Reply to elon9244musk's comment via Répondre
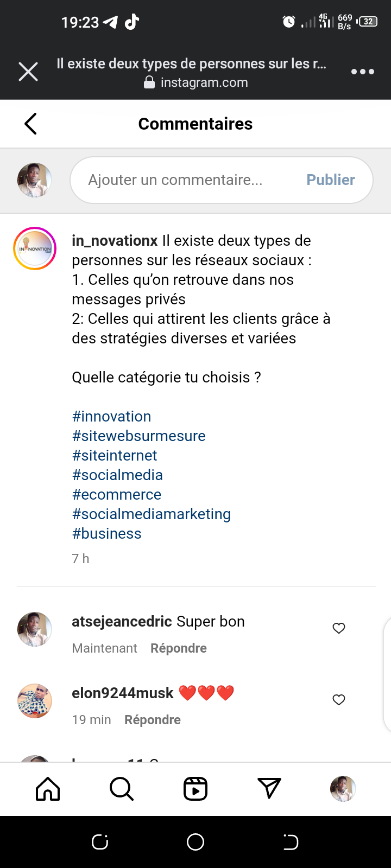391x868 pixels. point(153,720)
